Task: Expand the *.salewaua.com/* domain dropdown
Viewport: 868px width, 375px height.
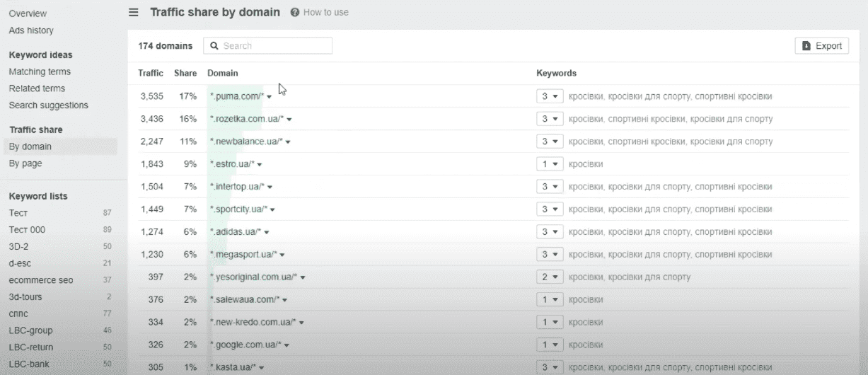Action: (286, 301)
